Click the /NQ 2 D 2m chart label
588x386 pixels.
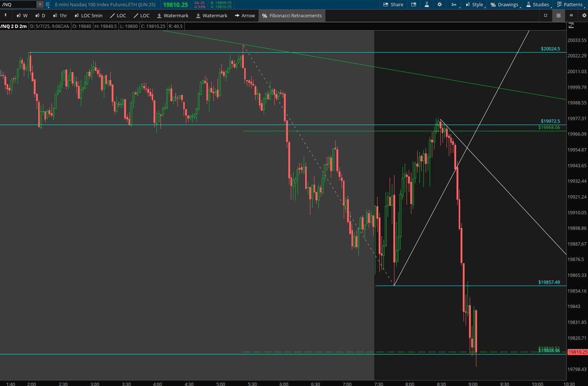tap(14, 26)
